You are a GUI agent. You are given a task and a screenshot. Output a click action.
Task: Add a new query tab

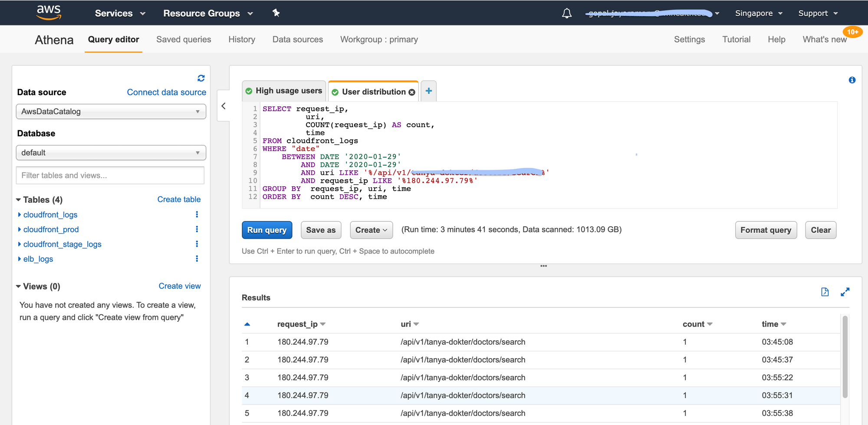pos(429,91)
